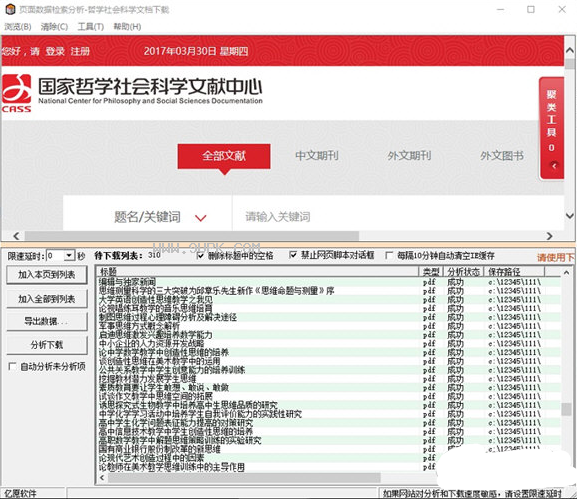This screenshot has width=577, height=501.
Task: Select the row 启迪思维激发兴趣培养教学能力
Action: 329,335
